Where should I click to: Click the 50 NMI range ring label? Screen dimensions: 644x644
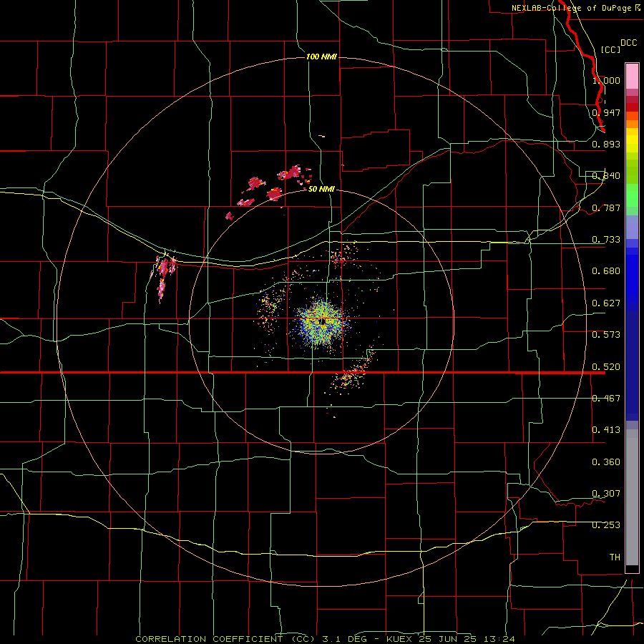321,189
